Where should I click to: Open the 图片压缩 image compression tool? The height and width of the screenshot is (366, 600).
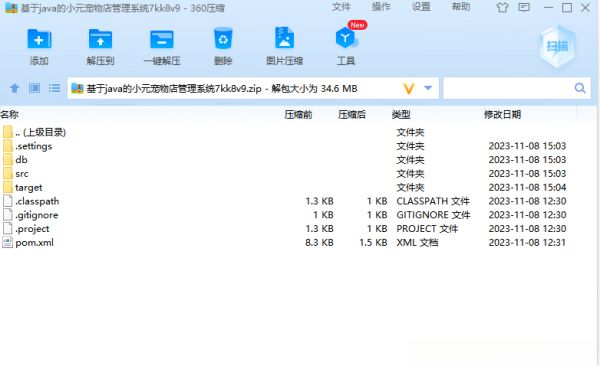[x=284, y=38]
